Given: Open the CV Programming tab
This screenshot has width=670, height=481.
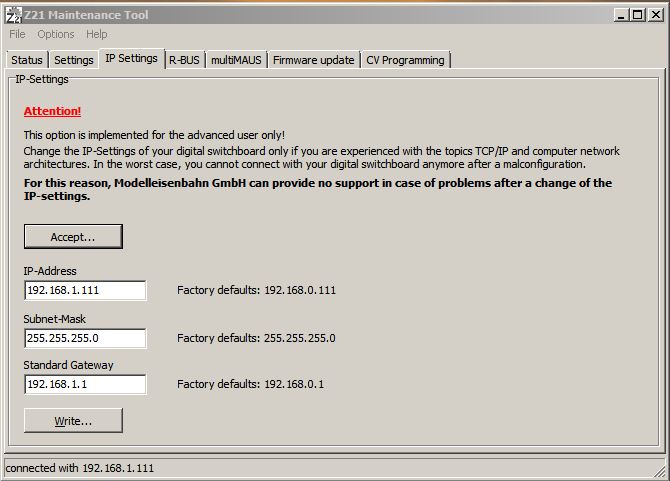Looking at the screenshot, I should pyautogui.click(x=405, y=60).
